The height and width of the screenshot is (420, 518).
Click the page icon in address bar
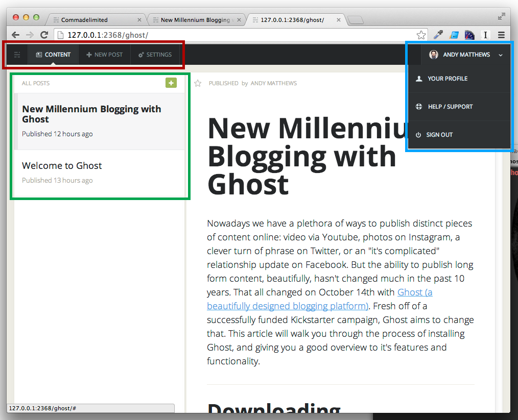pos(60,35)
